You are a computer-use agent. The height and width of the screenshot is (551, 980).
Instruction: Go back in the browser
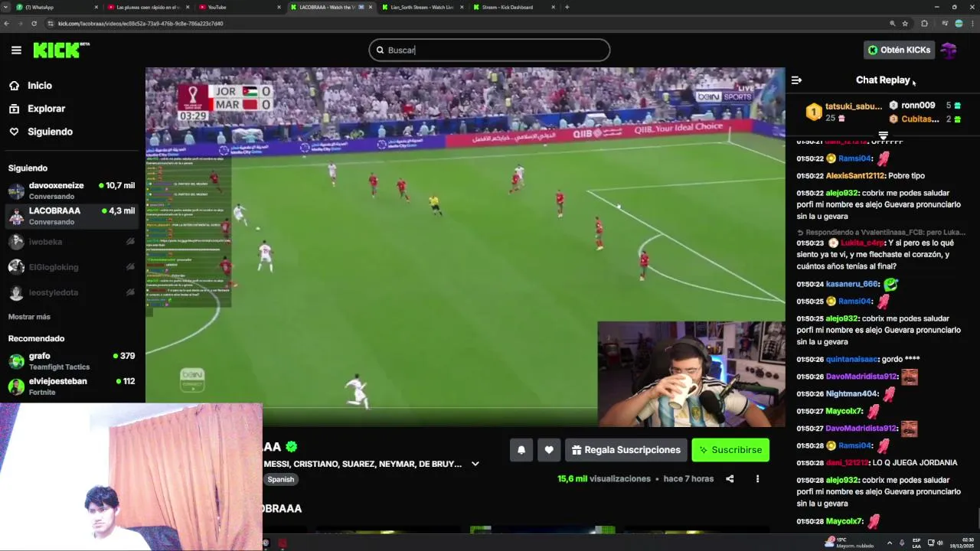[x=7, y=24]
